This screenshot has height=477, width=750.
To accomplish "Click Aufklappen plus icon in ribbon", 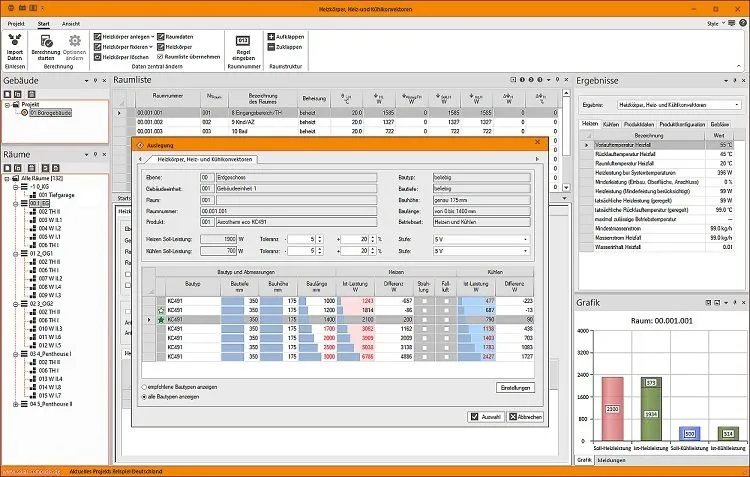I will pos(271,36).
